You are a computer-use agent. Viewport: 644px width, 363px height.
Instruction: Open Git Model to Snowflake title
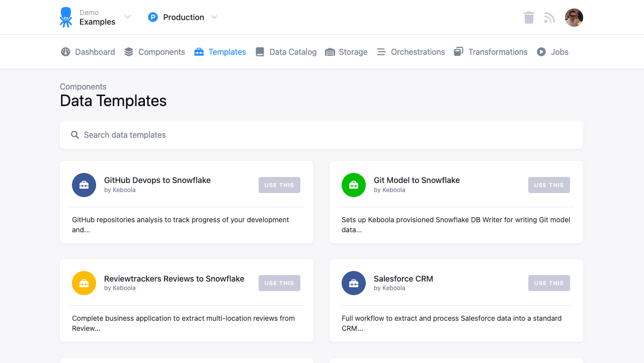pyautogui.click(x=417, y=180)
